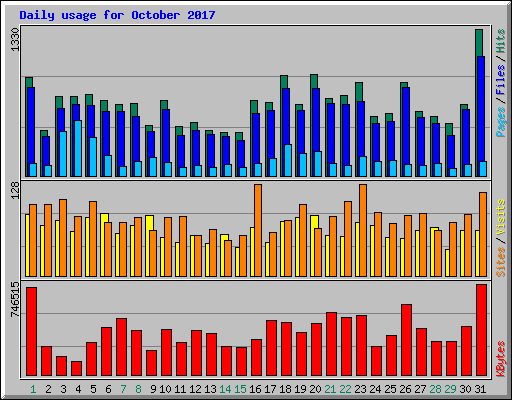Screen dimensions: 512x400
Task: Click day 17 on the x-axis
Action: [270, 389]
